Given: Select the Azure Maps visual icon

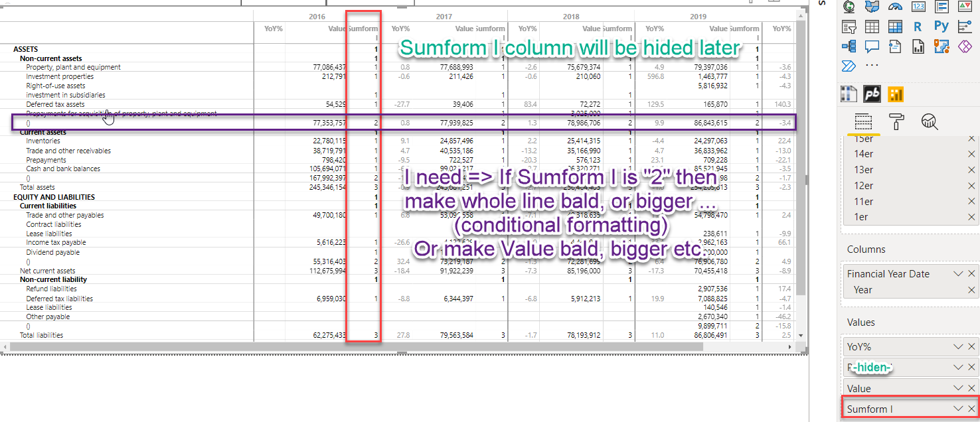Looking at the screenshot, I should (941, 46).
